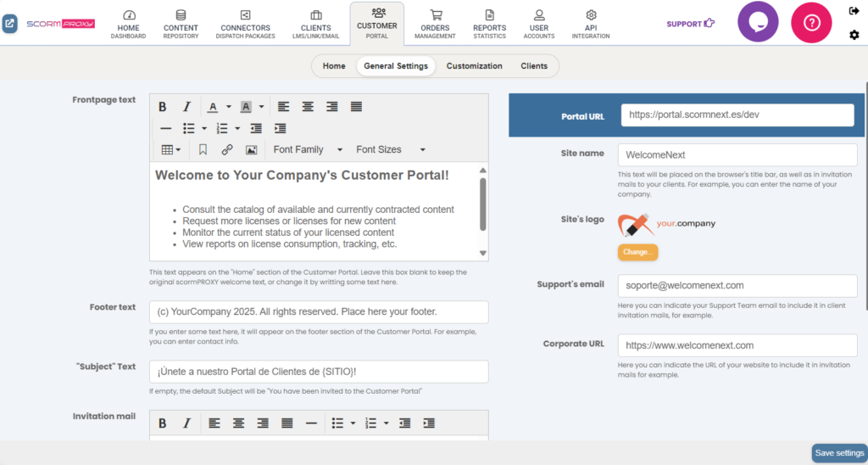Click the Portal URL field
Image resolution: width=868 pixels, height=465 pixels.
coord(737,115)
